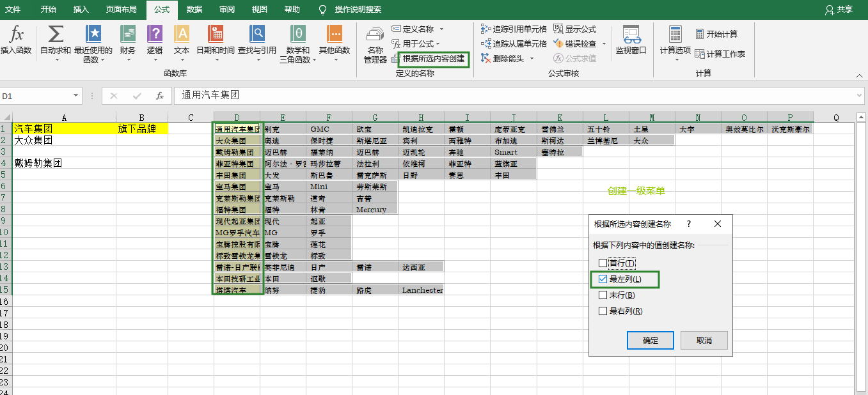
Task: Select the Mercury cell
Action: point(375,209)
